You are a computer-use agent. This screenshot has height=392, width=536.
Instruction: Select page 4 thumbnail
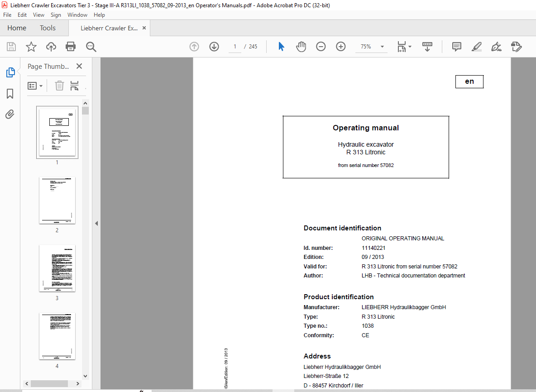[57, 336]
